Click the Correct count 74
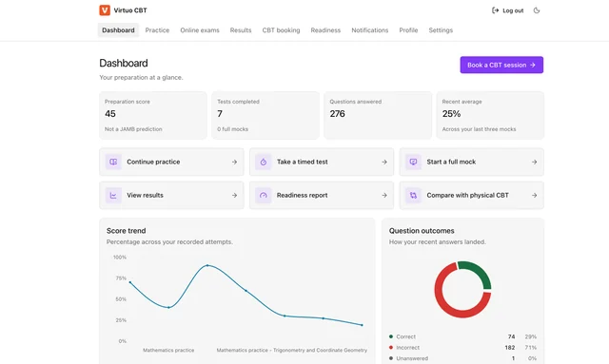This screenshot has width=609, height=364. pos(511,336)
